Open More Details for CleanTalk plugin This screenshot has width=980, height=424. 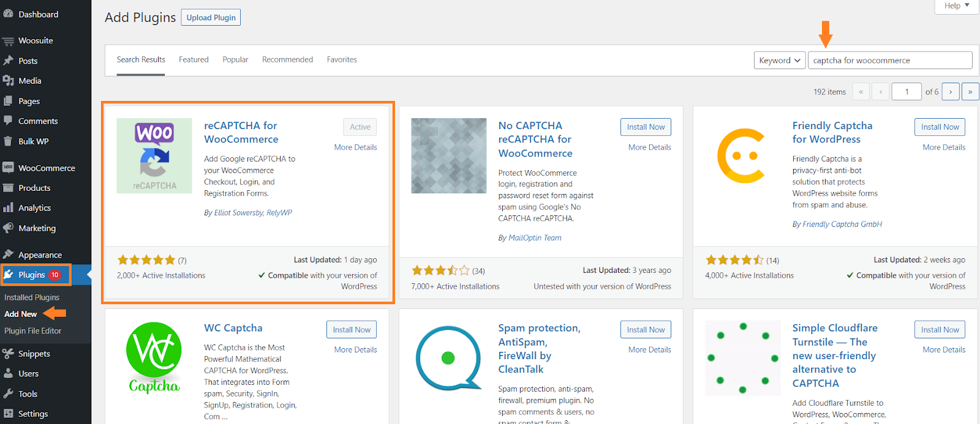(650, 350)
